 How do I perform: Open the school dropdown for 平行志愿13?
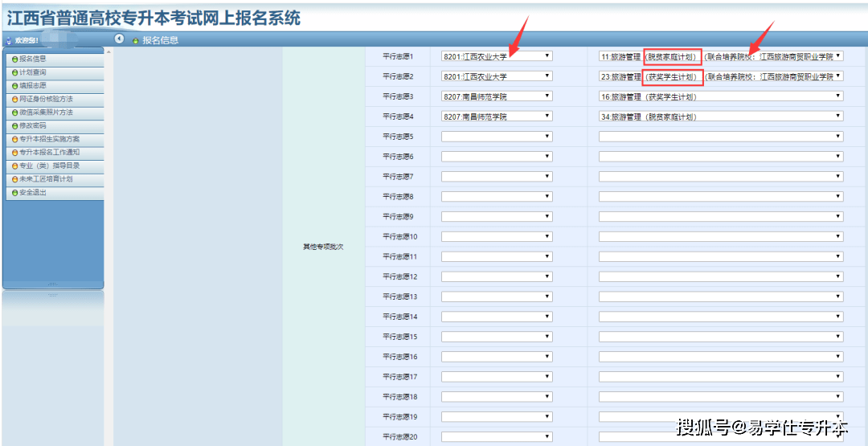tap(497, 297)
